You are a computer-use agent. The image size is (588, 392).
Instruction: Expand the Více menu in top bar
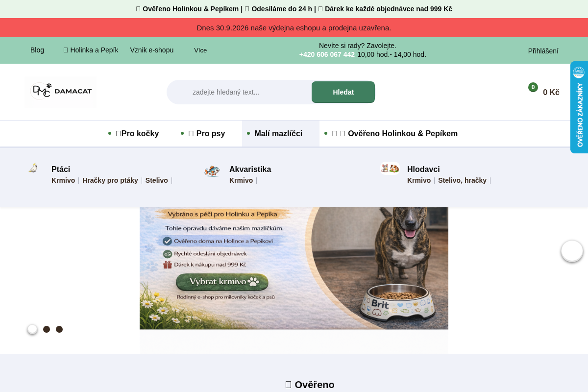[200, 50]
